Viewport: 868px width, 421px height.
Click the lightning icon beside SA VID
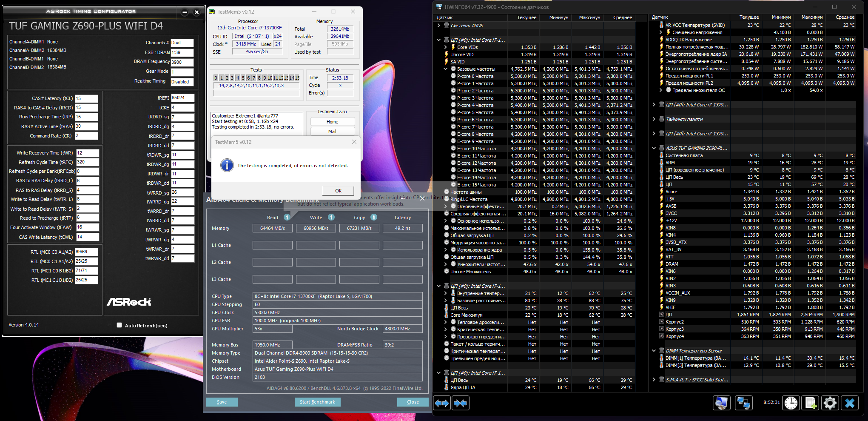446,62
